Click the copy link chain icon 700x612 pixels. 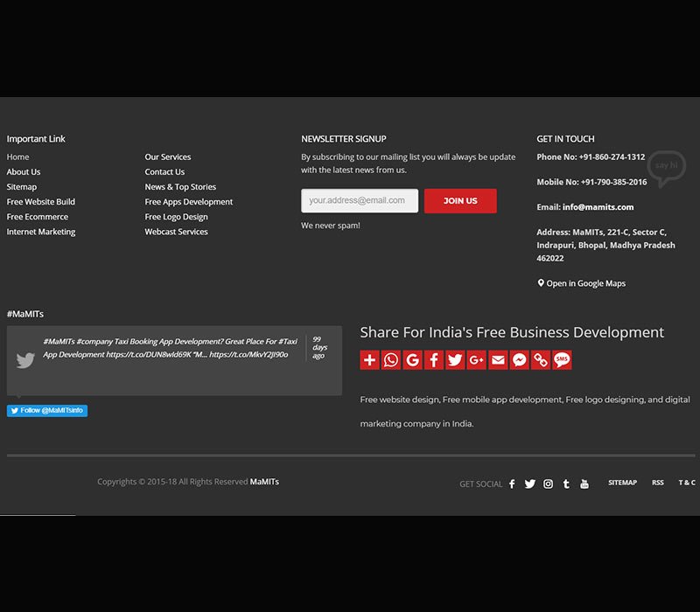pos(541,359)
